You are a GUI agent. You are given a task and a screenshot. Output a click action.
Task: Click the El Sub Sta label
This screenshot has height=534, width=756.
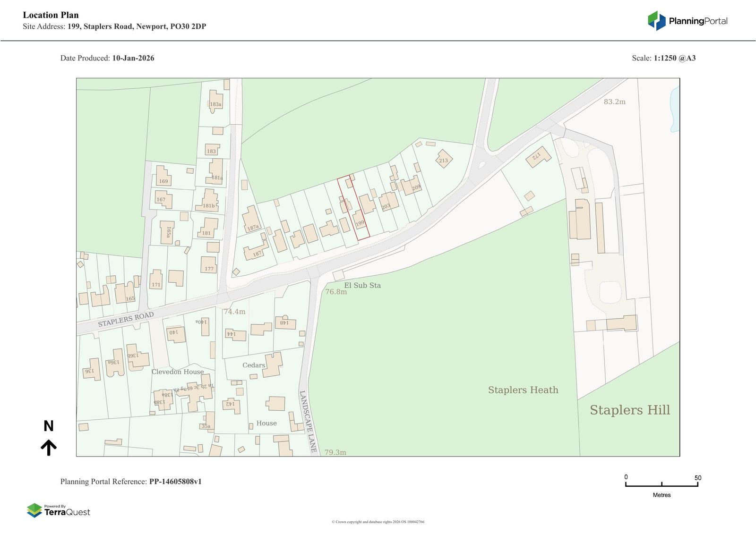coord(362,285)
